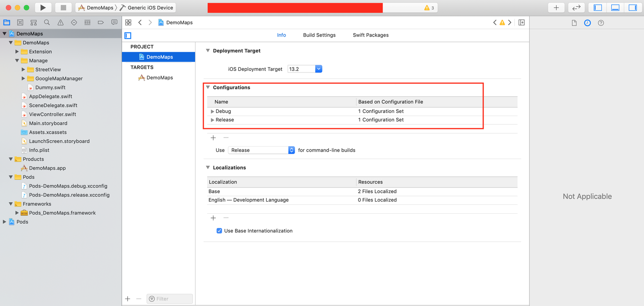The height and width of the screenshot is (306, 644).
Task: Add a new configuration with plus button
Action: pos(213,138)
